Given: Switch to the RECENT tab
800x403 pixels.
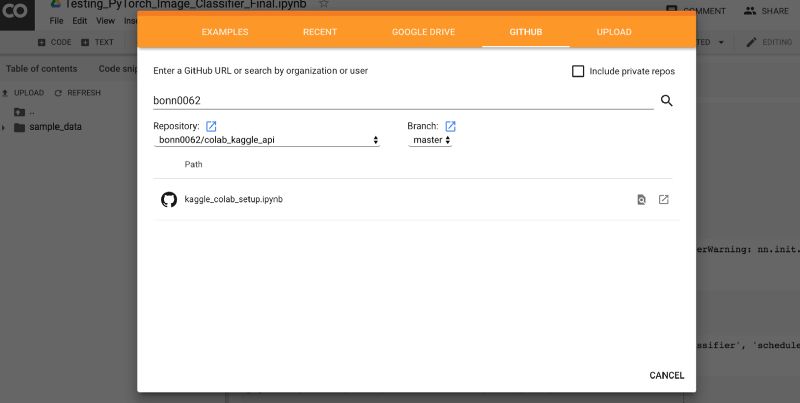Looking at the screenshot, I should point(320,32).
